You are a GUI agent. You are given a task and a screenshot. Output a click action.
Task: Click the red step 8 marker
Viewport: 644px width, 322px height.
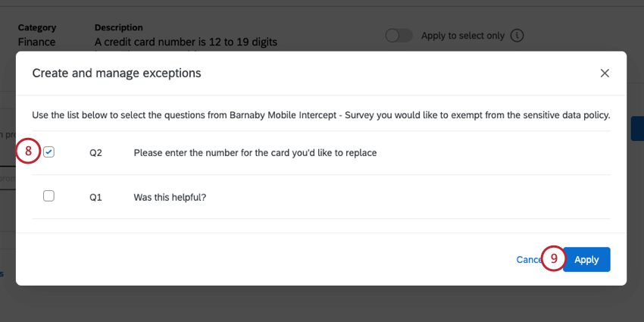point(28,152)
